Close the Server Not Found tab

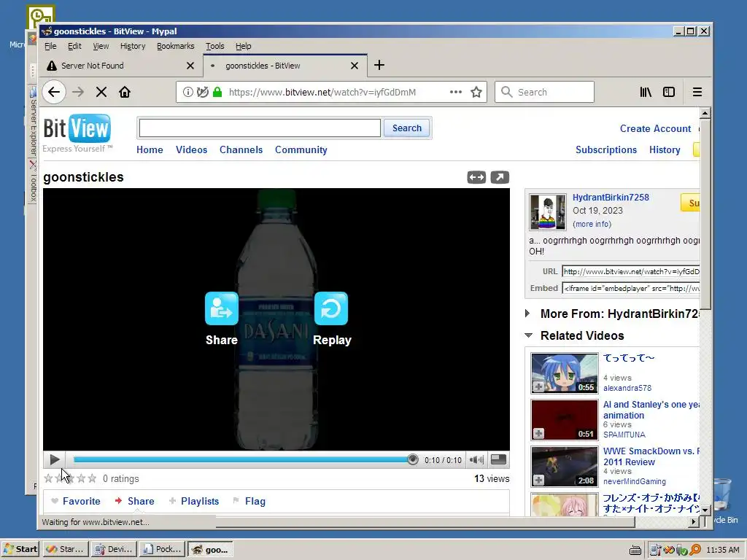(x=190, y=66)
